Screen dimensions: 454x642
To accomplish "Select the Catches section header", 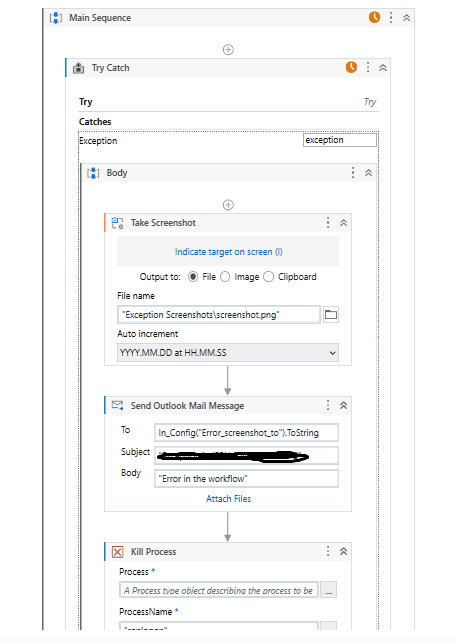I will coord(95,122).
